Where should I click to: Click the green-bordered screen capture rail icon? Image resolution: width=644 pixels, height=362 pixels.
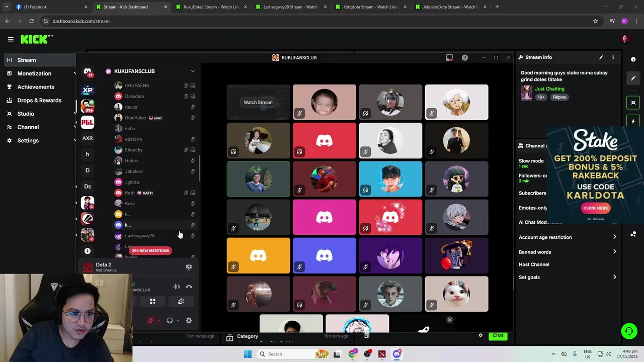click(x=633, y=103)
